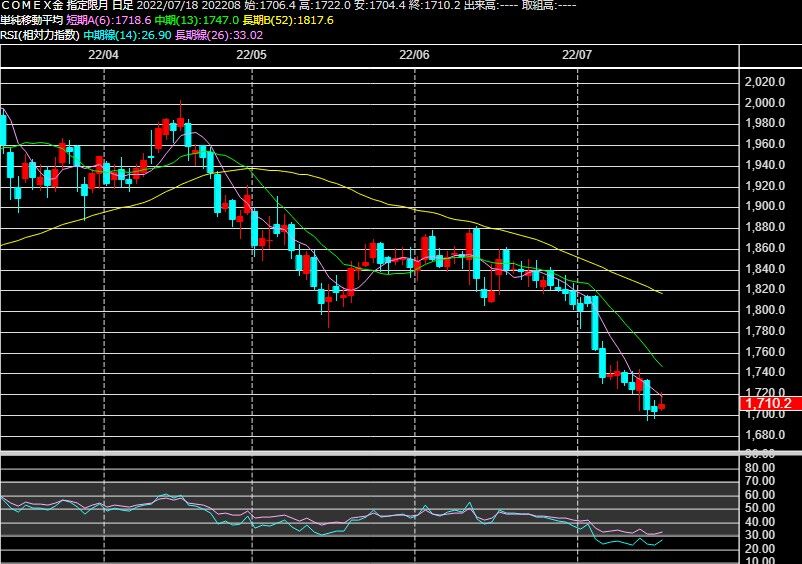The height and width of the screenshot is (564, 802).
Task: Click the 22/07 date axis label
Action: 577,55
